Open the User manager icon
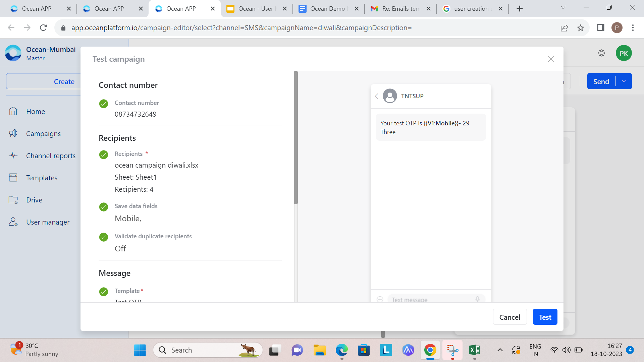 13,222
